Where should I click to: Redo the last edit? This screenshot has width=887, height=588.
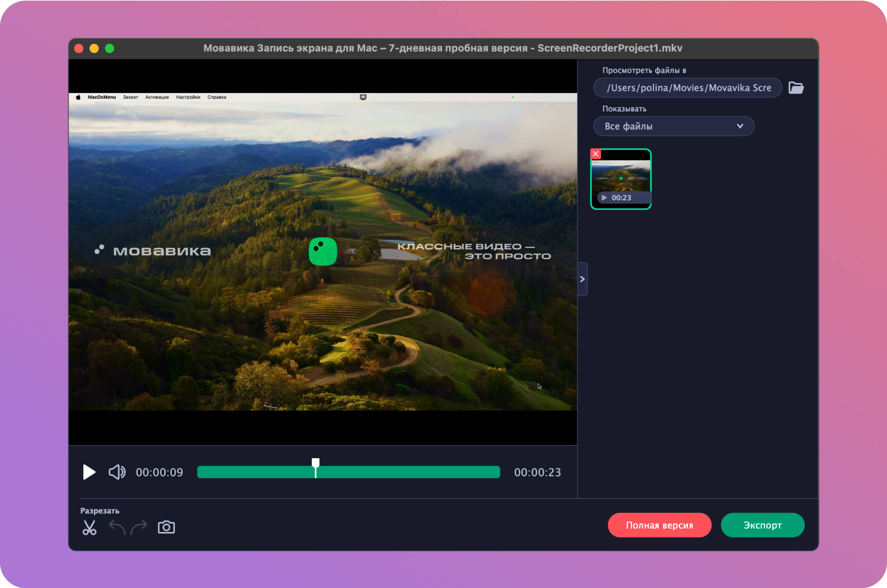click(x=139, y=527)
